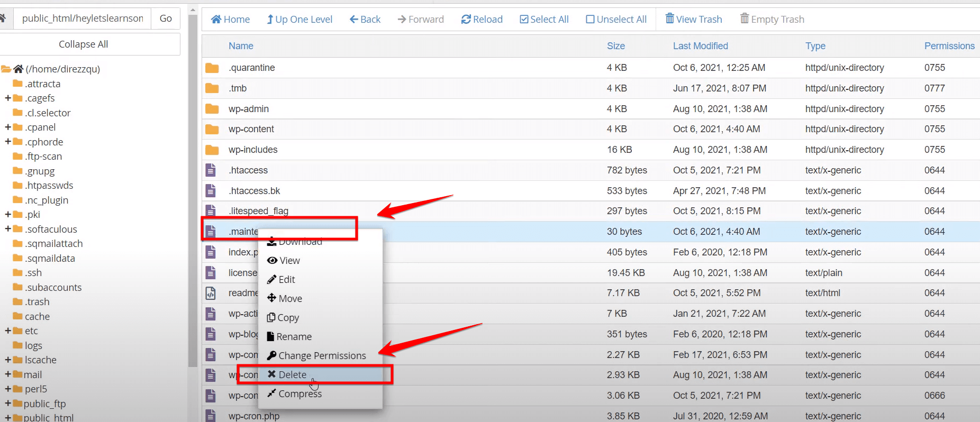Click Select All checkbox button
The image size is (980, 422).
[544, 20]
